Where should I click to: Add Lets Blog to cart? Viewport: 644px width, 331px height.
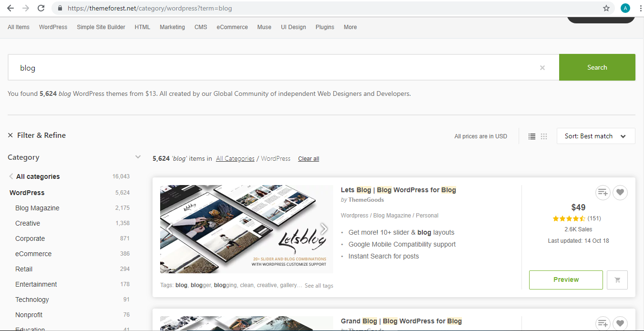(617, 280)
